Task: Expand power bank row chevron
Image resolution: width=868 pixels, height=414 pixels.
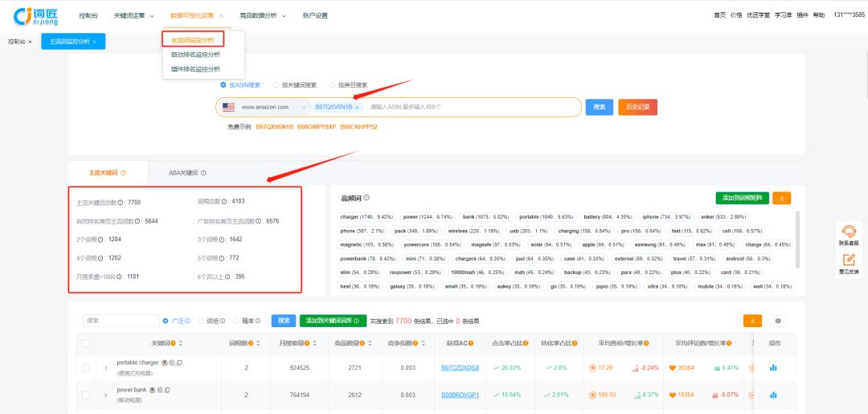Action: (105, 396)
